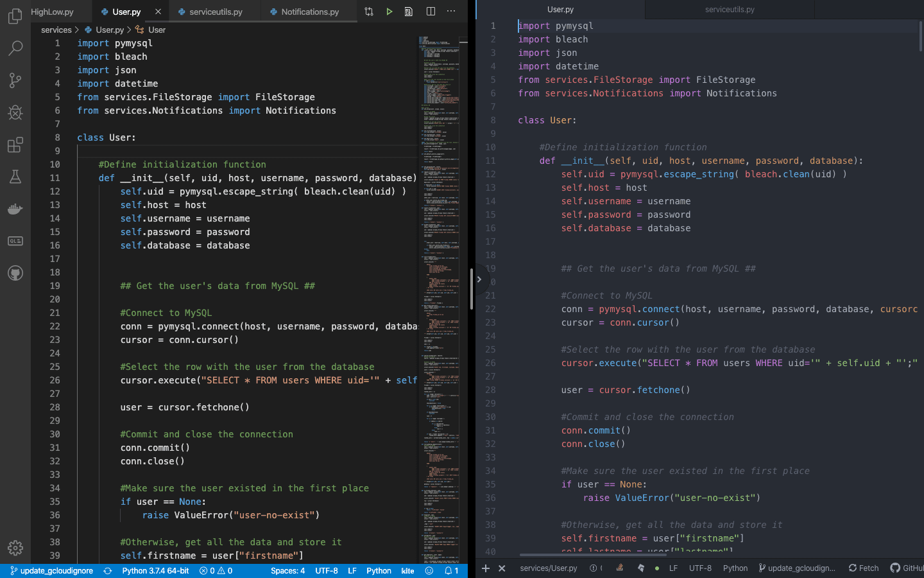Open the Source Control view
The width and height of the screenshot is (924, 578).
pos(15,80)
